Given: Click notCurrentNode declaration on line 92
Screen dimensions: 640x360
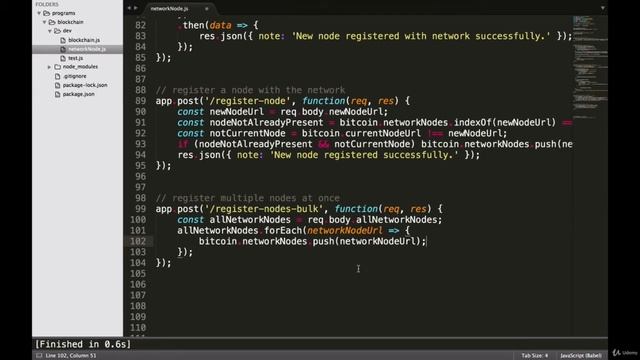Looking at the screenshot, I should [247, 133].
